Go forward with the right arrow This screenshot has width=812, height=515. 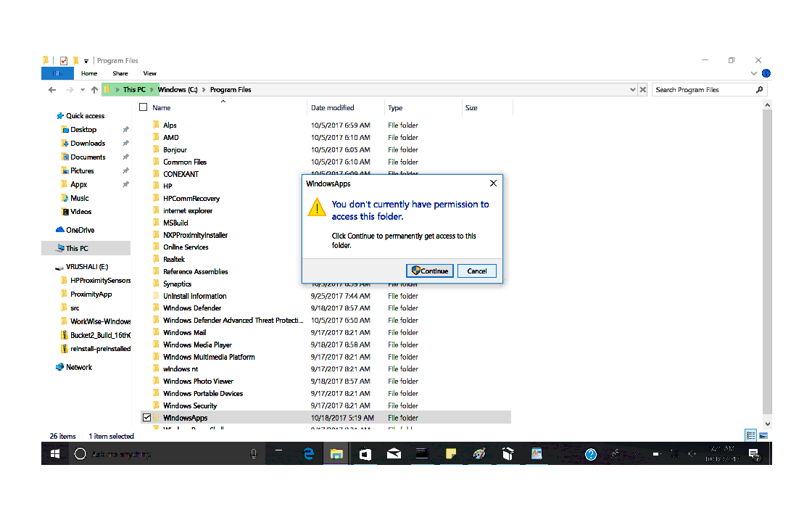coord(70,90)
